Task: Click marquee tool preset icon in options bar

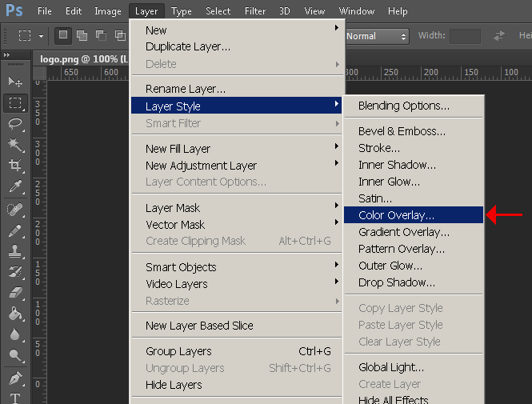Action: click(25, 36)
